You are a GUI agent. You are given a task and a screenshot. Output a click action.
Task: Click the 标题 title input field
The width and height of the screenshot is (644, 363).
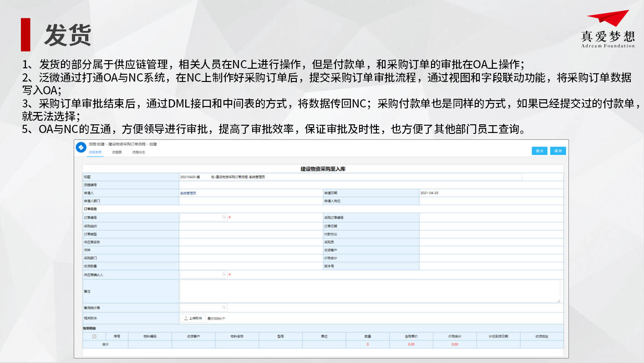(x=350, y=177)
